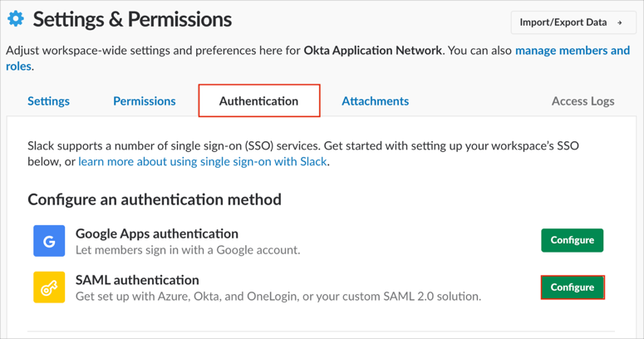Open the learn more about single sign-on link

click(203, 161)
